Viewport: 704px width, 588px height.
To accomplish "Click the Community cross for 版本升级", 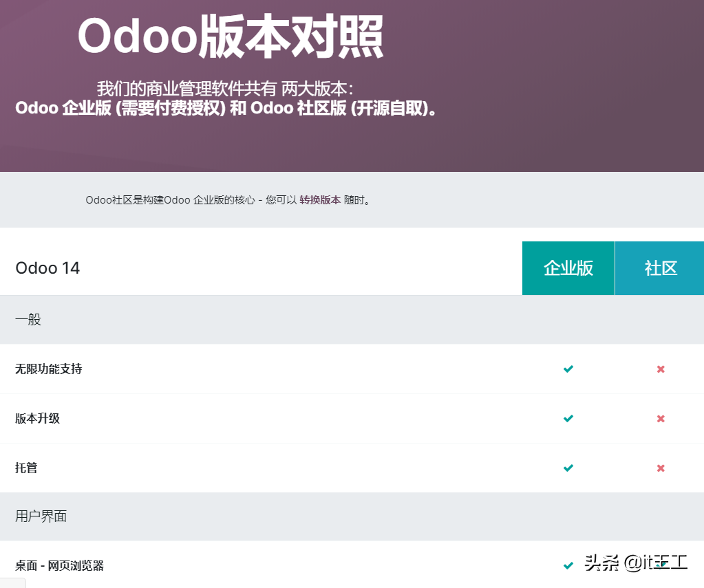I will coord(661,418).
